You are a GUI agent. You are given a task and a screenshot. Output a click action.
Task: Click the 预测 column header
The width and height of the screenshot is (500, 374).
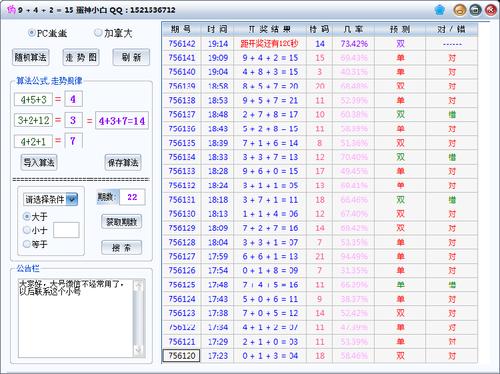(400, 29)
